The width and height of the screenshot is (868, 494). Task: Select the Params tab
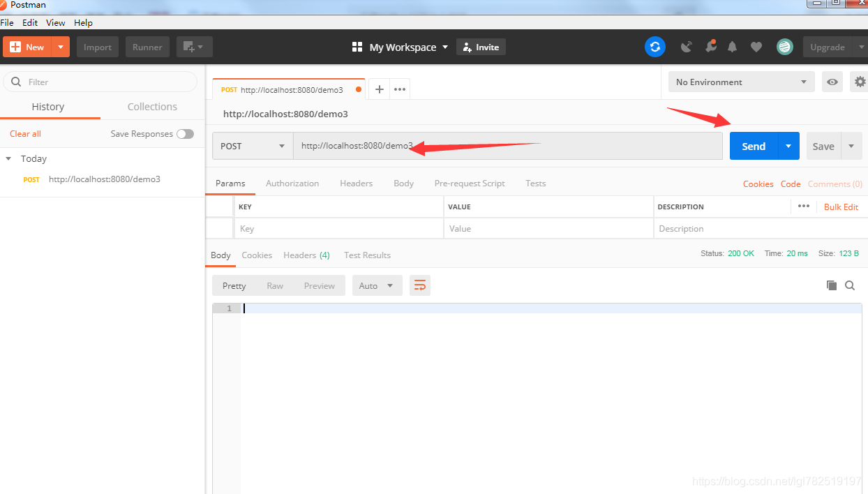point(230,184)
